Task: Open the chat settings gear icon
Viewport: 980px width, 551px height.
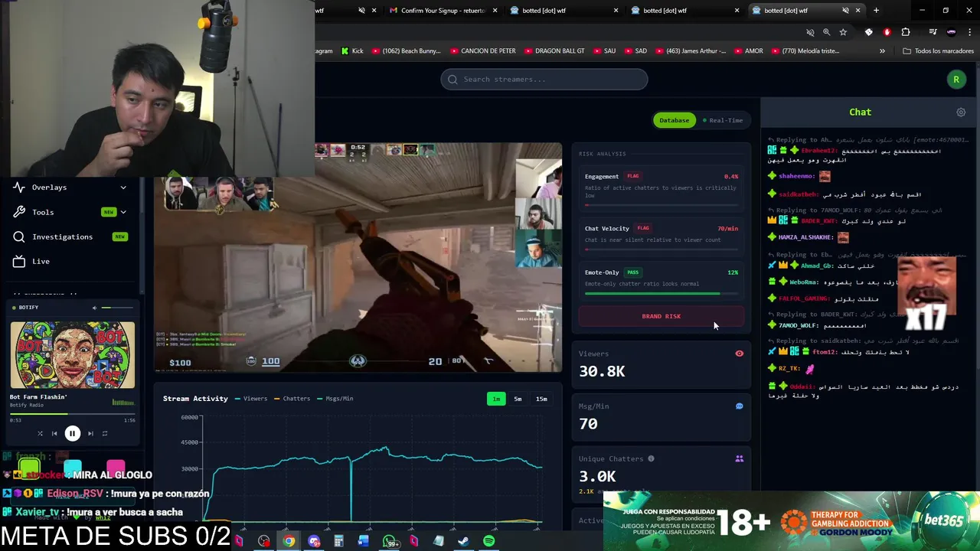Action: [x=961, y=112]
